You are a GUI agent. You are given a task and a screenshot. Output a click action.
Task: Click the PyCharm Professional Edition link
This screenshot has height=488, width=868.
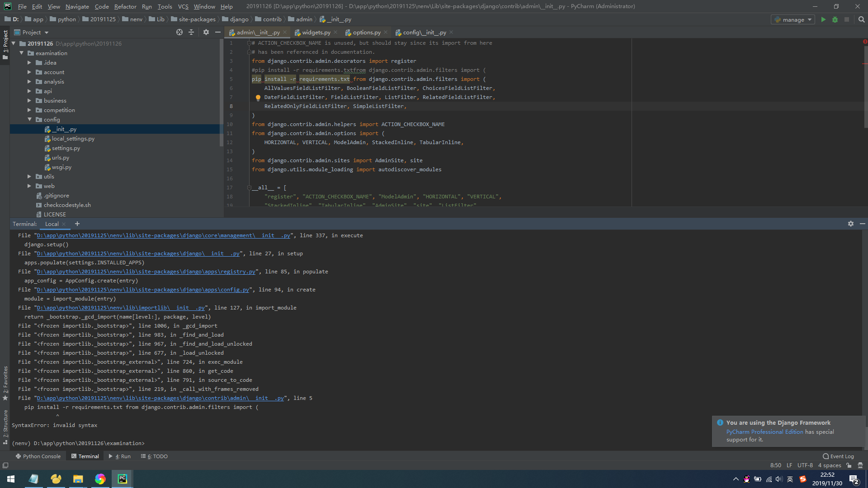[x=765, y=432]
